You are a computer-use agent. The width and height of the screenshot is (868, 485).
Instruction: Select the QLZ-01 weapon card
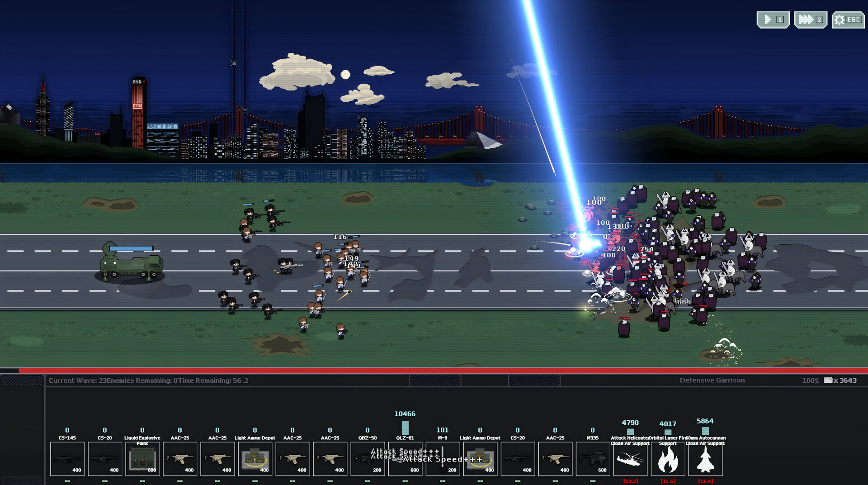click(x=406, y=459)
